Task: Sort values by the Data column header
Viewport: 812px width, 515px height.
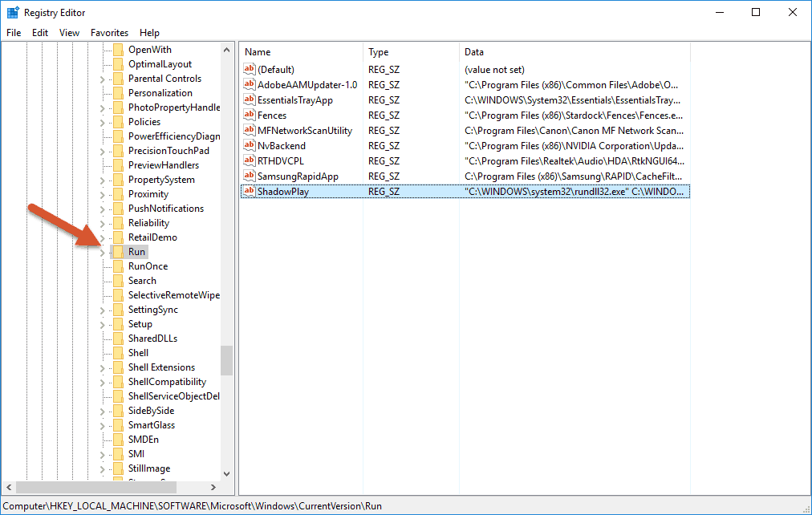Action: (574, 52)
